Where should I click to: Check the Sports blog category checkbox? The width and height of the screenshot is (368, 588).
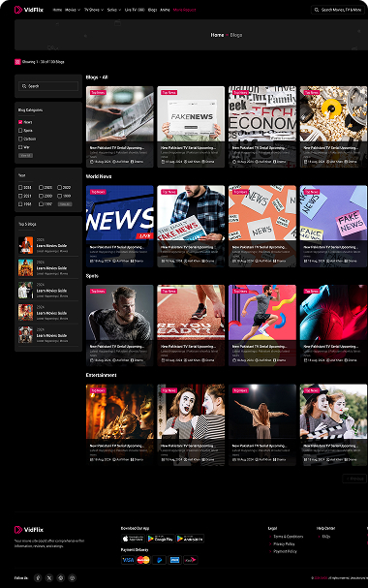click(x=20, y=131)
